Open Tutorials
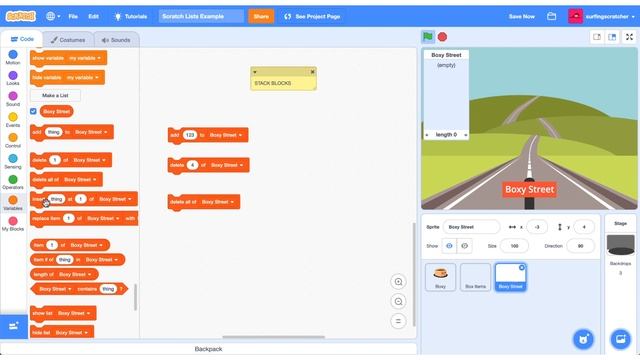This screenshot has width=640, height=360. 131,16
